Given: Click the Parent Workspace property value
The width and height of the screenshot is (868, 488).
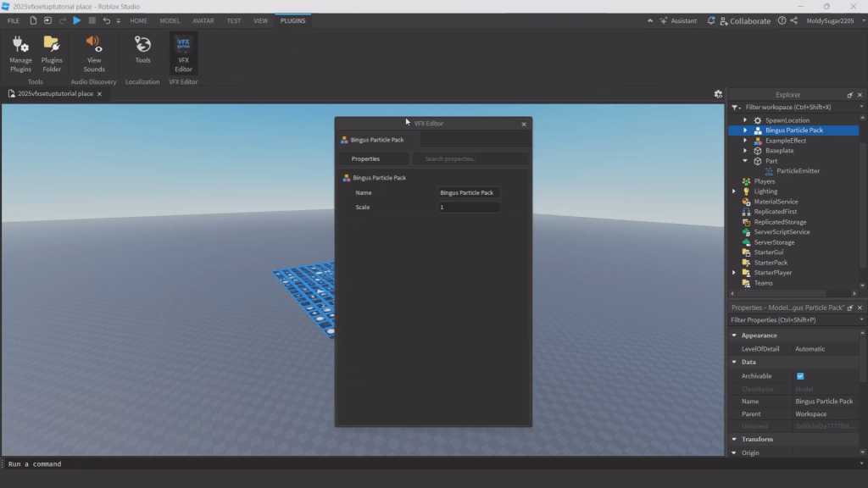Looking at the screenshot, I should [825, 413].
